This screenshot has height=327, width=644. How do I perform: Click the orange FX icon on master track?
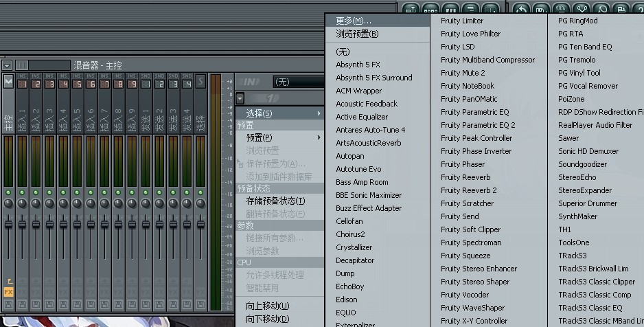click(x=8, y=292)
